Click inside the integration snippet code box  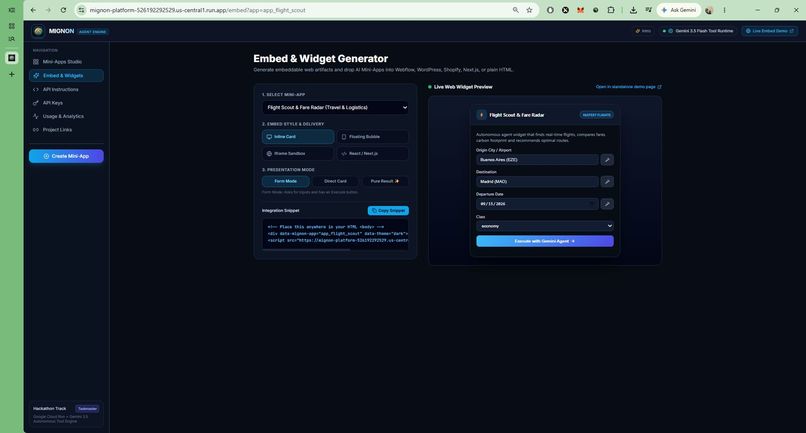[335, 233]
